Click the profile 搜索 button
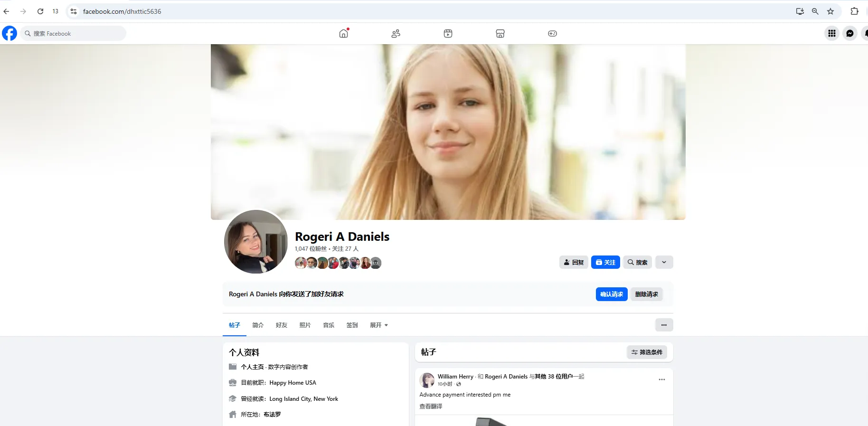Image resolution: width=868 pixels, height=426 pixels. click(x=637, y=262)
